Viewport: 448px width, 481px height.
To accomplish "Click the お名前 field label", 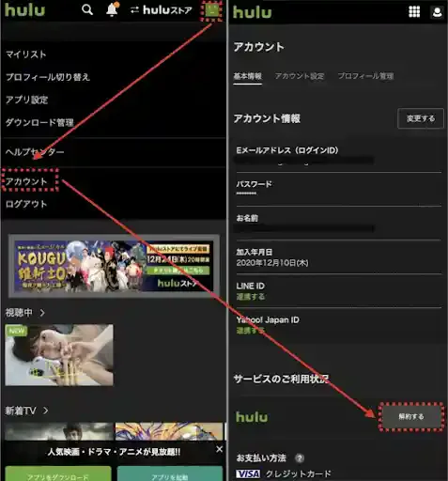I will (x=247, y=218).
